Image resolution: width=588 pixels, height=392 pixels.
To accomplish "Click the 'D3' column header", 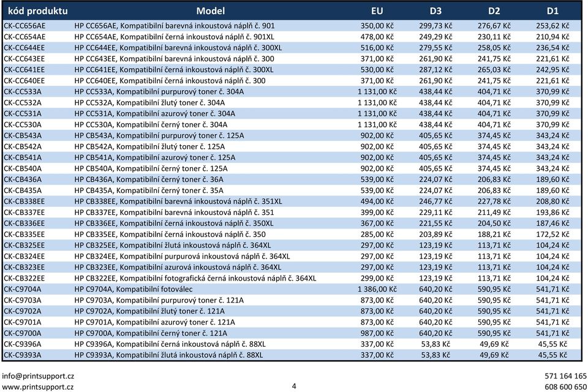I will pyautogui.click(x=435, y=11).
